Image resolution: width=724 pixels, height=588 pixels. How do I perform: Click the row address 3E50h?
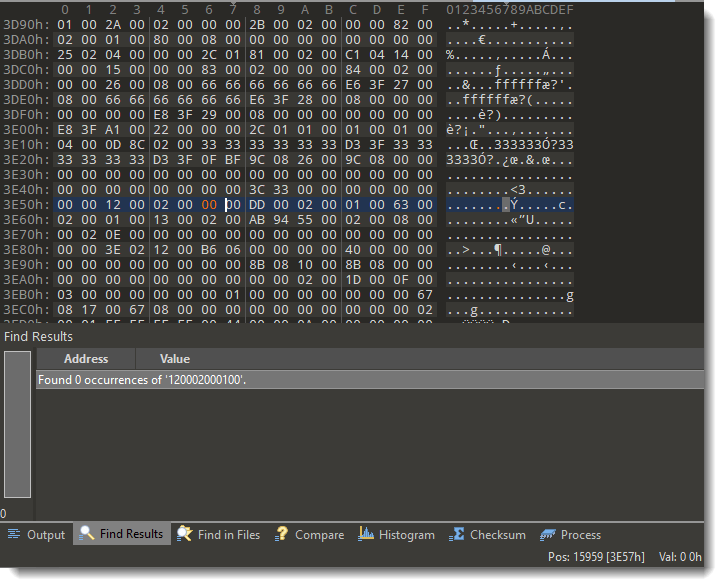[21, 204]
